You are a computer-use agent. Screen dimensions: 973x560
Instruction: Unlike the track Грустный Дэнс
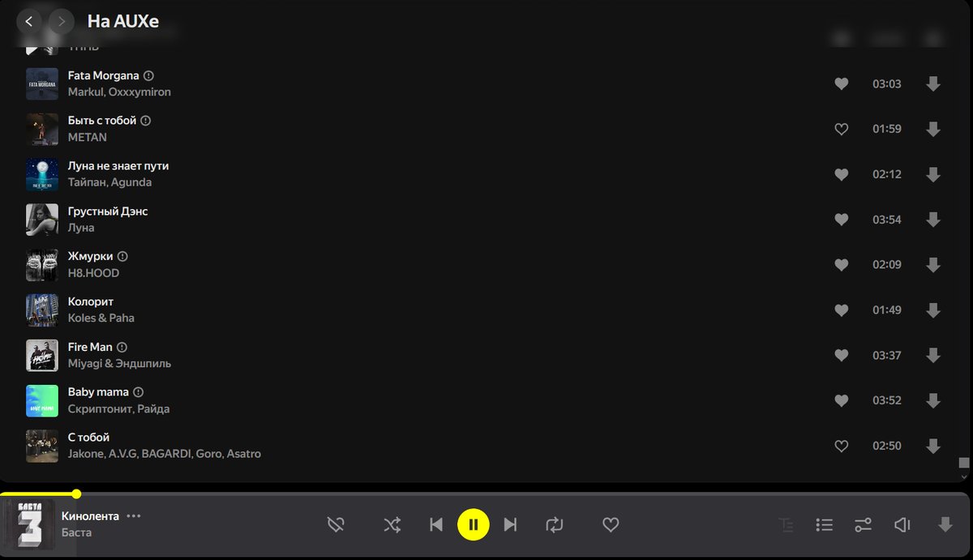tap(842, 220)
